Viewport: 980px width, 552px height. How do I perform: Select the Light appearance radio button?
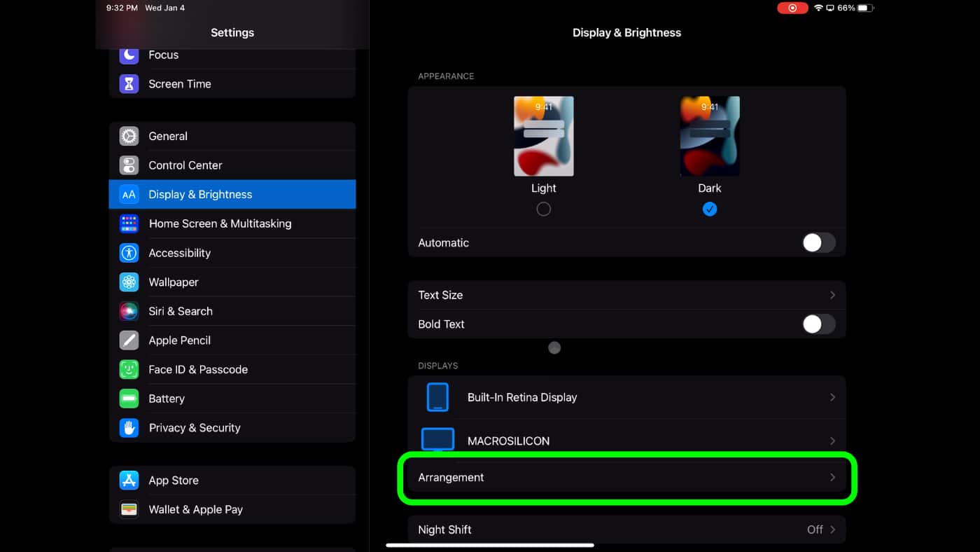(x=543, y=209)
